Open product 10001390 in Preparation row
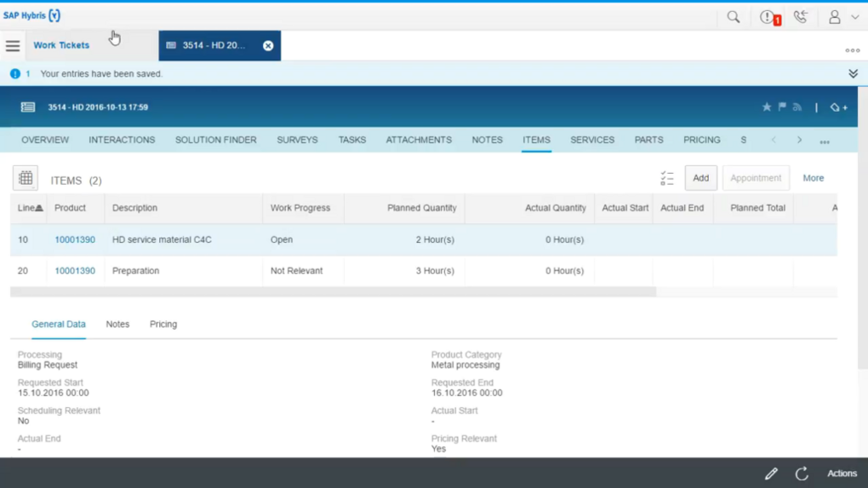 point(75,270)
